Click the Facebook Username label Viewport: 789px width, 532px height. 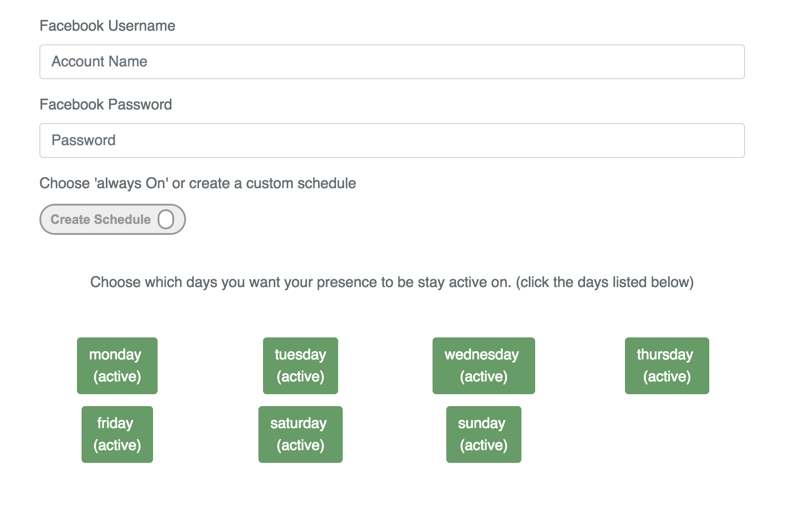tap(107, 26)
